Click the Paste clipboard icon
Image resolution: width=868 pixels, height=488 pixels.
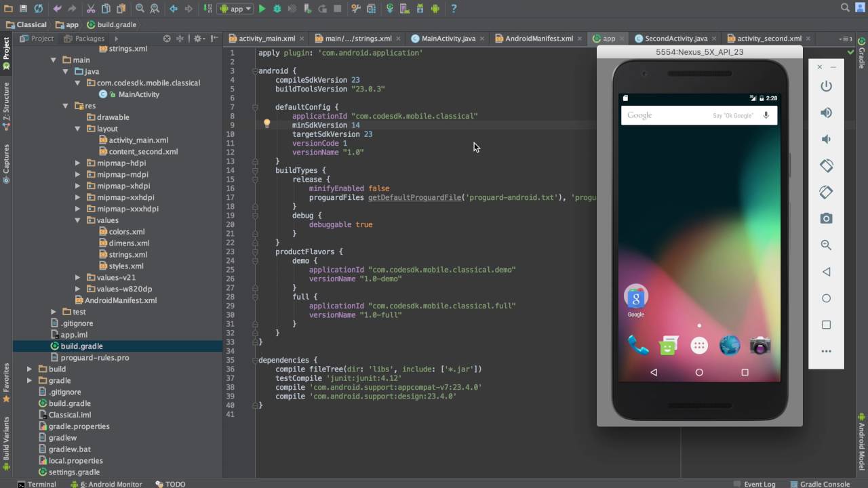click(121, 9)
